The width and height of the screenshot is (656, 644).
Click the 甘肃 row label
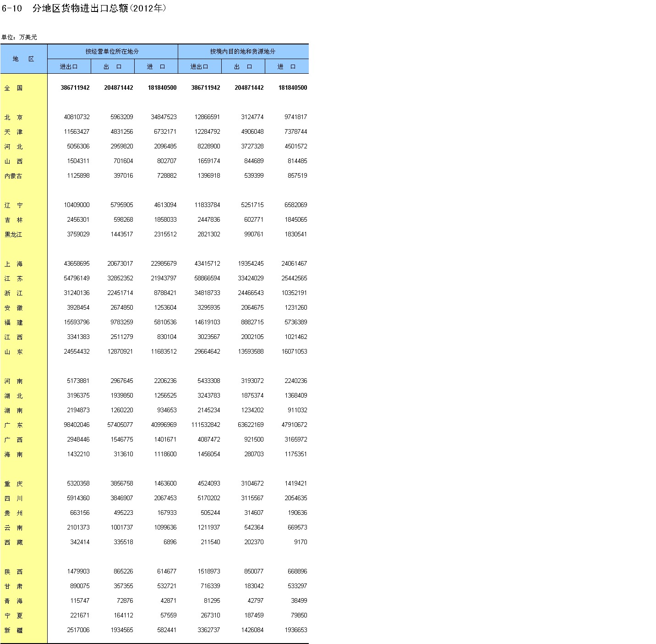pyautogui.click(x=14, y=586)
